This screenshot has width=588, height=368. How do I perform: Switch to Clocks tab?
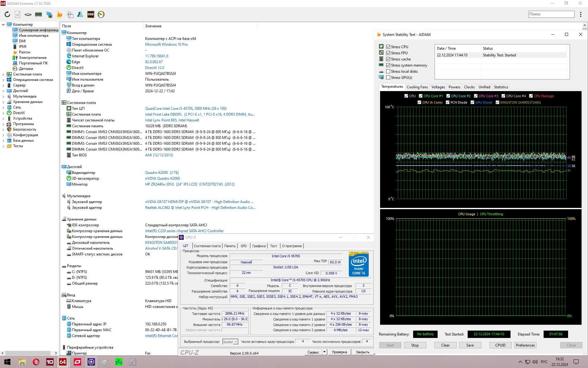click(469, 87)
